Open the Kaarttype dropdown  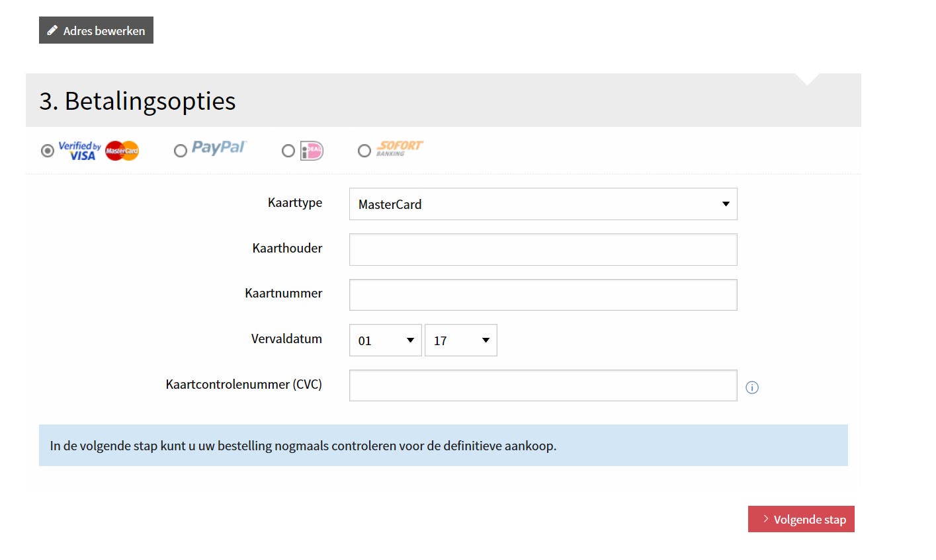coord(542,204)
